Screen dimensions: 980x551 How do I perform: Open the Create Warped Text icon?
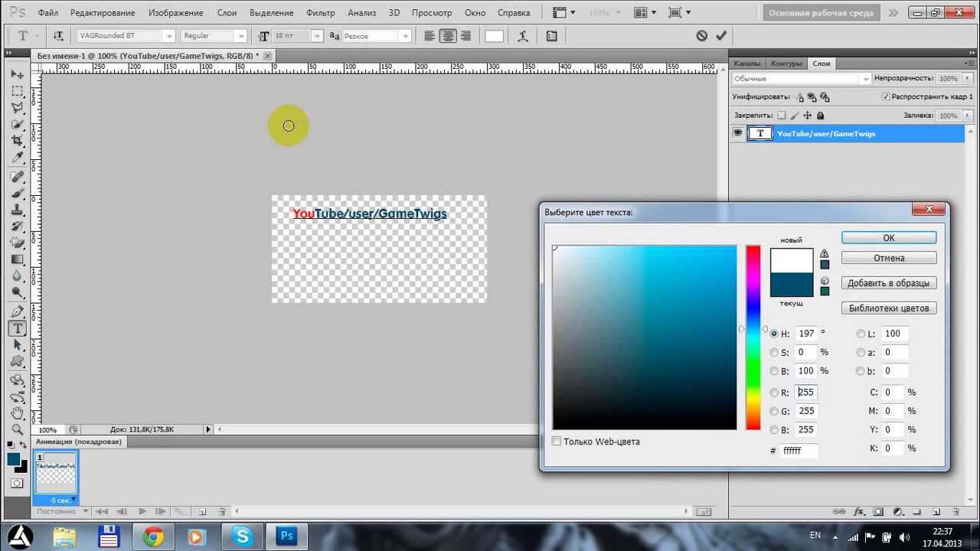click(523, 36)
